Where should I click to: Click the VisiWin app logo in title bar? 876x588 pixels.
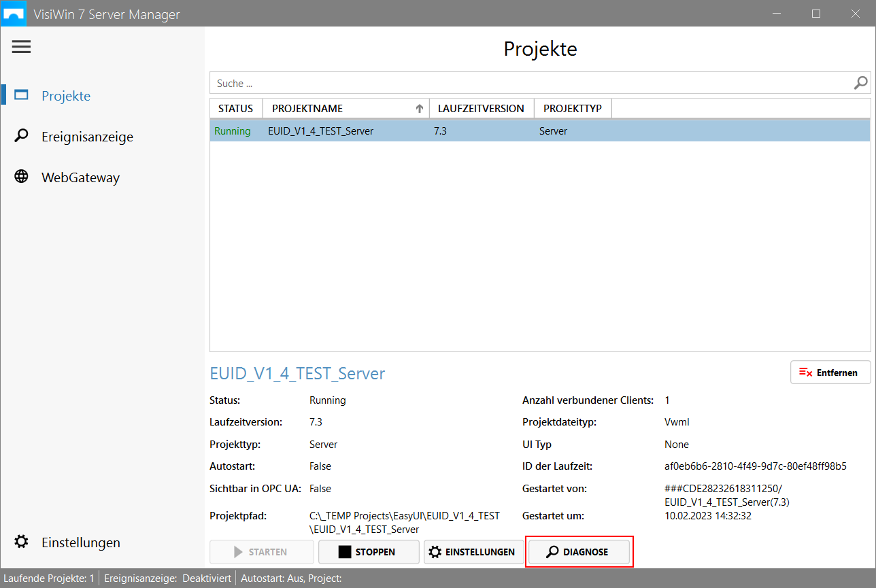[14, 14]
